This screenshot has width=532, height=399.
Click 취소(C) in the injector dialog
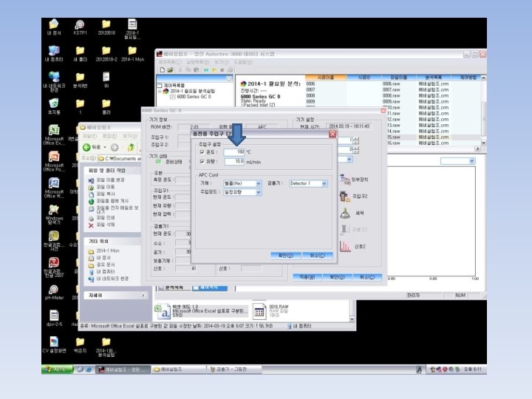(x=317, y=256)
